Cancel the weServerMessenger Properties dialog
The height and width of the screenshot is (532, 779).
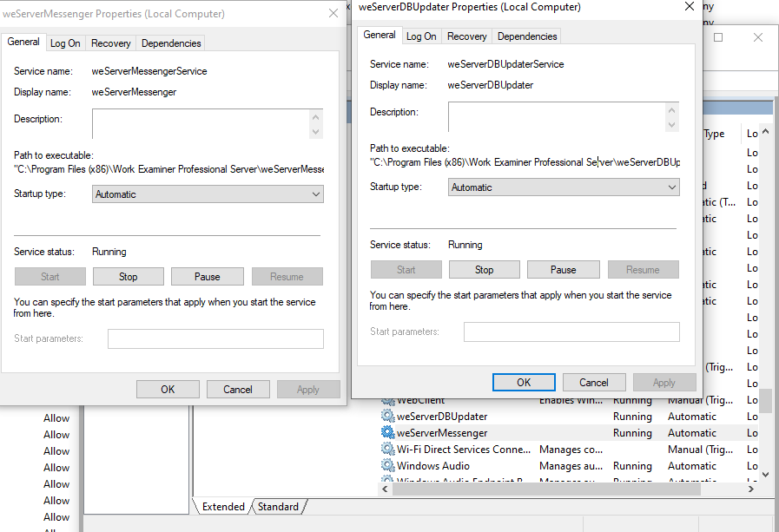(237, 390)
